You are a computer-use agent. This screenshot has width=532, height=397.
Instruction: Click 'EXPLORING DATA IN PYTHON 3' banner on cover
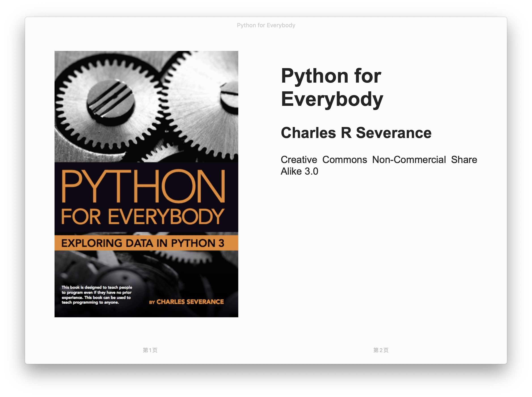(x=146, y=243)
